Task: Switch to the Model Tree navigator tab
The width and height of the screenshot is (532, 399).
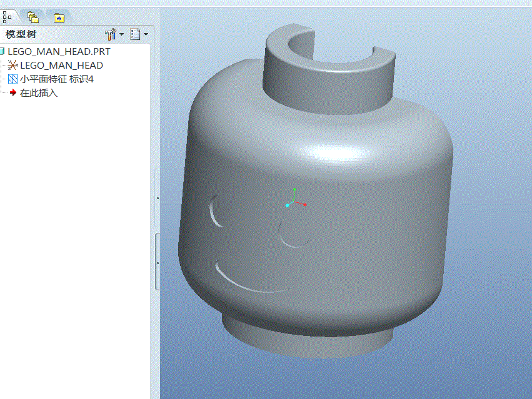Action: point(7,17)
